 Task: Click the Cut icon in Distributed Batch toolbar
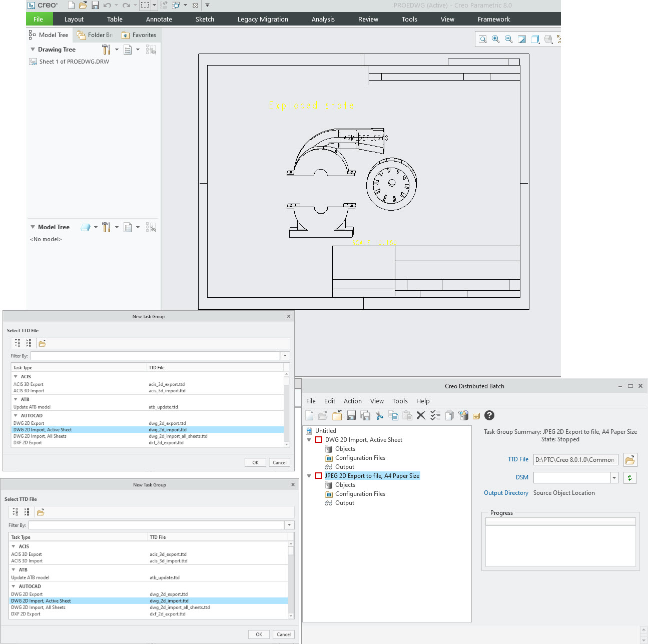[x=379, y=415]
